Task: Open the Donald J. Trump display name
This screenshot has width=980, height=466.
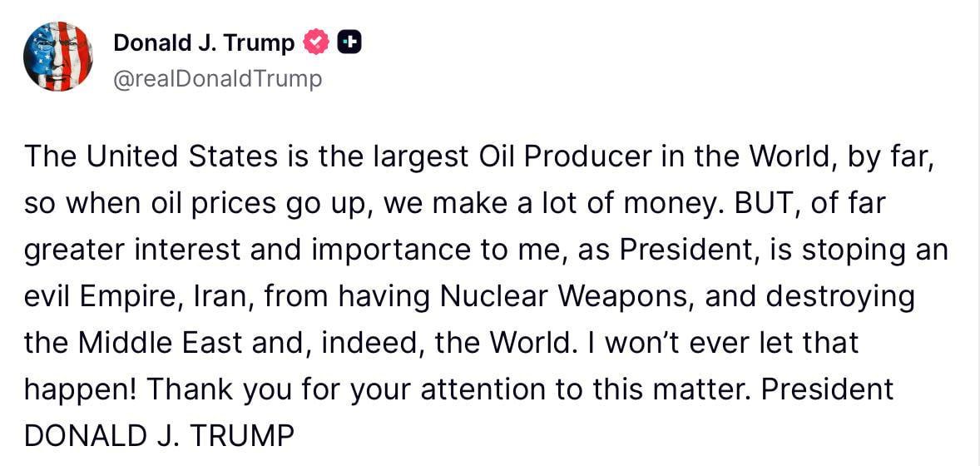Action: 203,42
